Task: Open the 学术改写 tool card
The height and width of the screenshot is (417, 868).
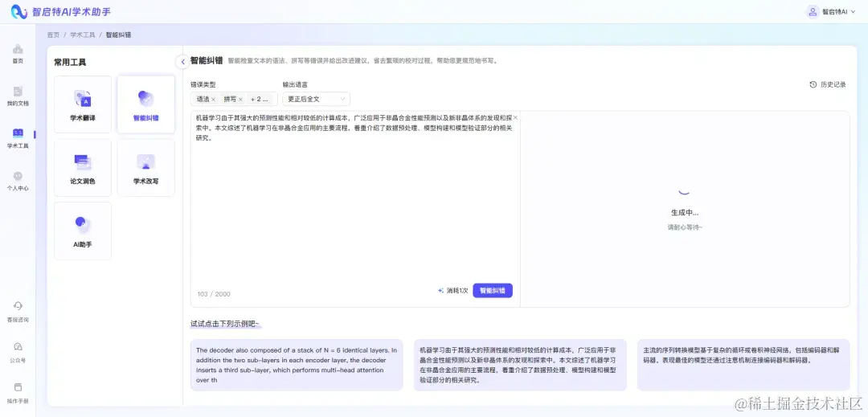Action: [145, 168]
